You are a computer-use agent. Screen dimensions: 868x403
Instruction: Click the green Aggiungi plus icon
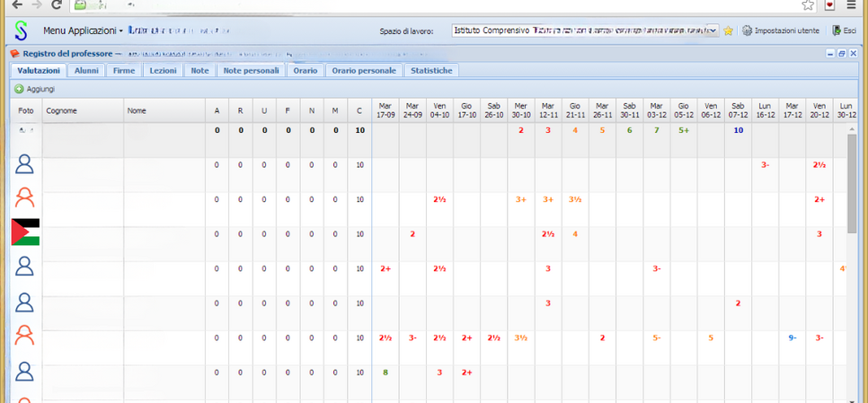pos(19,89)
